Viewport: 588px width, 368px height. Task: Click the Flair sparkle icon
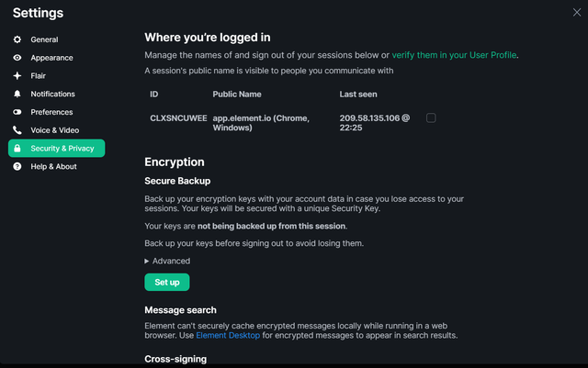tap(17, 75)
